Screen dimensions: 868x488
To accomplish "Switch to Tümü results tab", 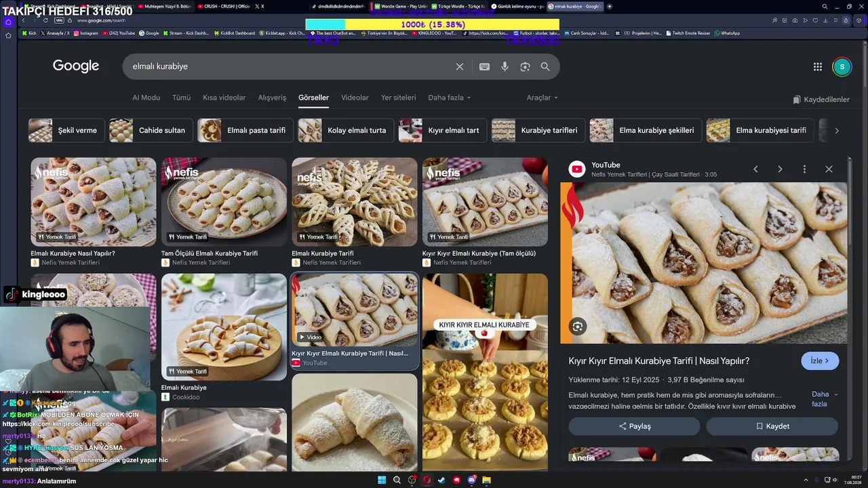I will 181,98.
